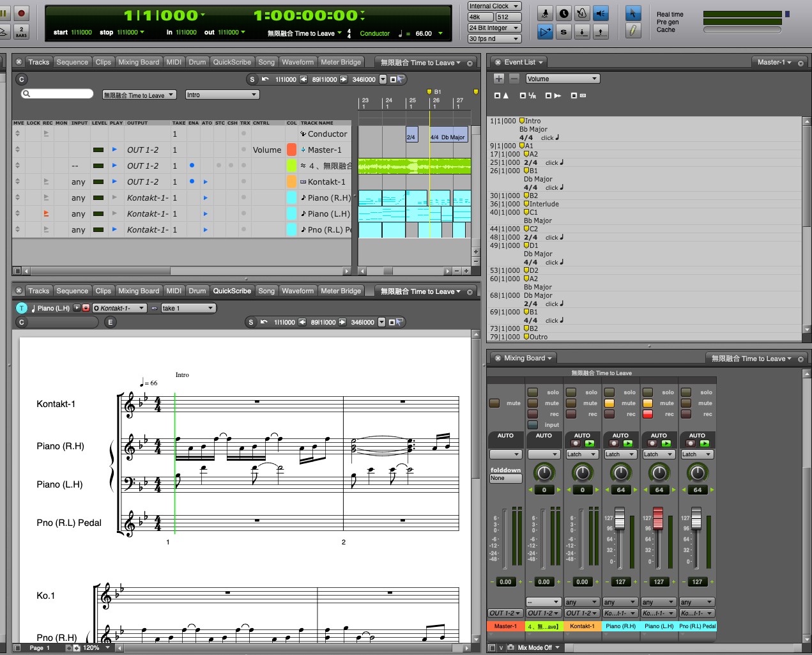Viewport: 812px width, 655px height.
Task: Toggle solo on the Pno (R.L) Pedal strip
Action: click(x=686, y=392)
